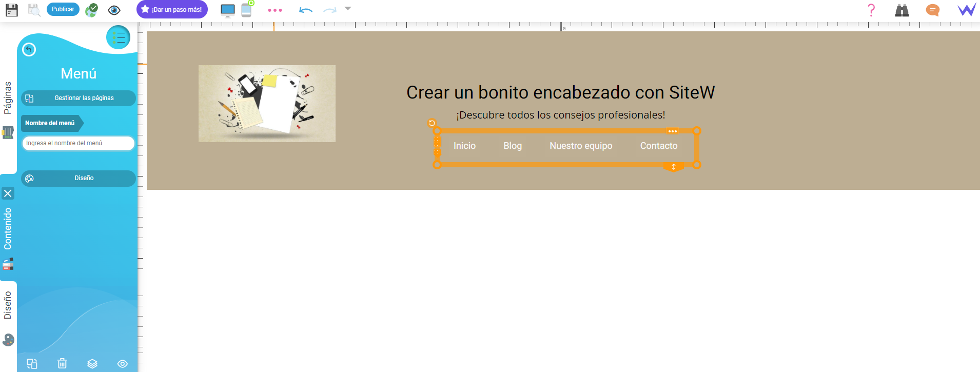Click the binoculars icon

pos(902,10)
